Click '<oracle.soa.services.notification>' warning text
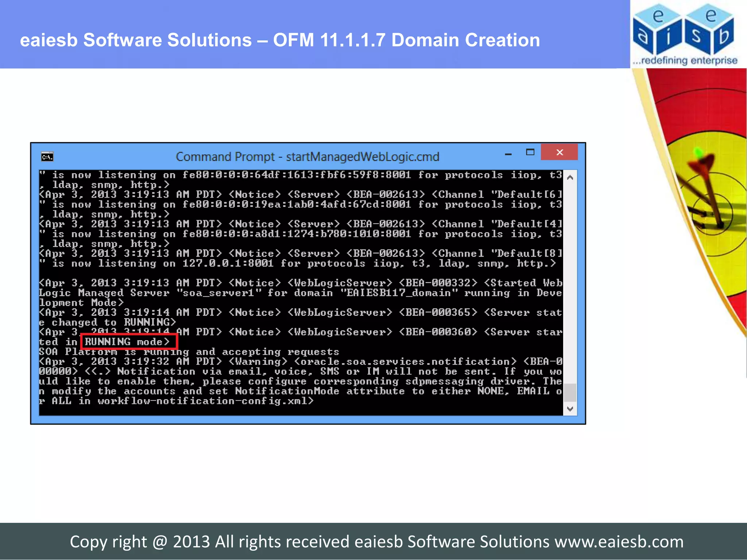747x560 pixels. click(x=405, y=362)
